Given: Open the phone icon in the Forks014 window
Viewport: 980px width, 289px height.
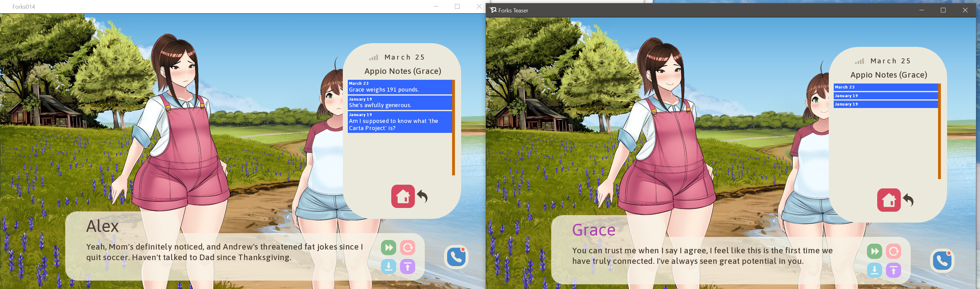Looking at the screenshot, I should click(456, 257).
